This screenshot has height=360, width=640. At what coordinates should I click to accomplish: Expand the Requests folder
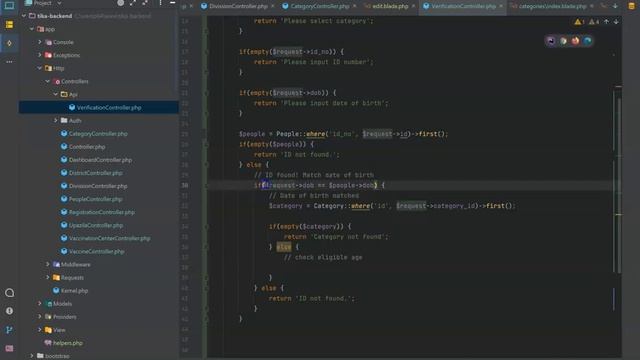[x=48, y=278]
